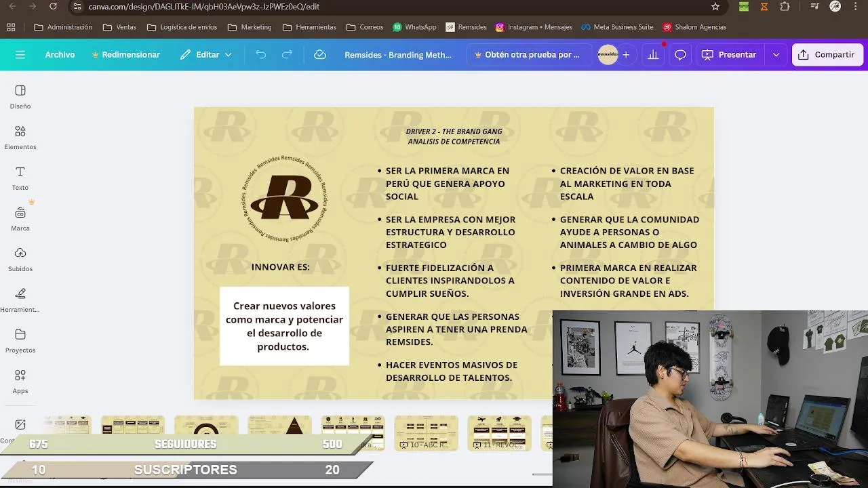Open Ventas bookmark folder
This screenshot has width=868, height=488.
[119, 27]
